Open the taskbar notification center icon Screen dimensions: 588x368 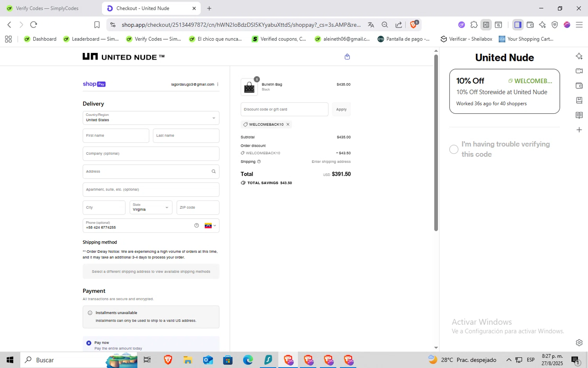point(575,360)
